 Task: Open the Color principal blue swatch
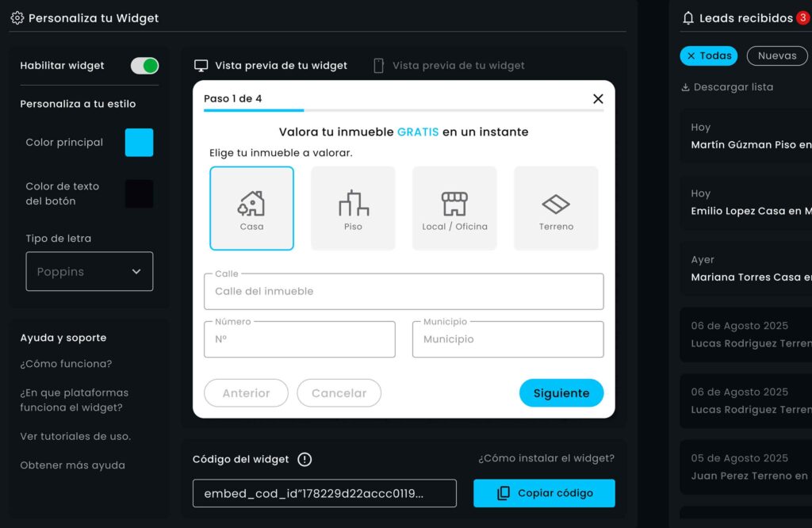click(x=139, y=143)
